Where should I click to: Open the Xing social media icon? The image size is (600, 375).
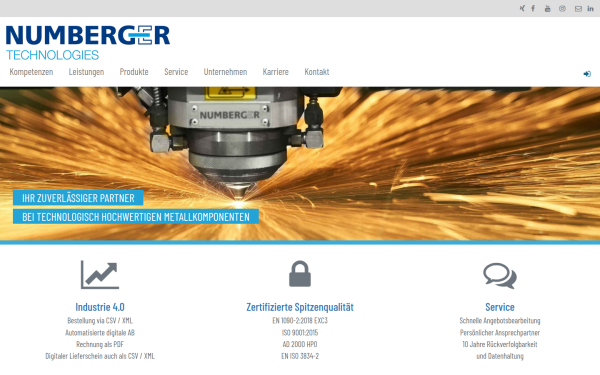pyautogui.click(x=522, y=8)
